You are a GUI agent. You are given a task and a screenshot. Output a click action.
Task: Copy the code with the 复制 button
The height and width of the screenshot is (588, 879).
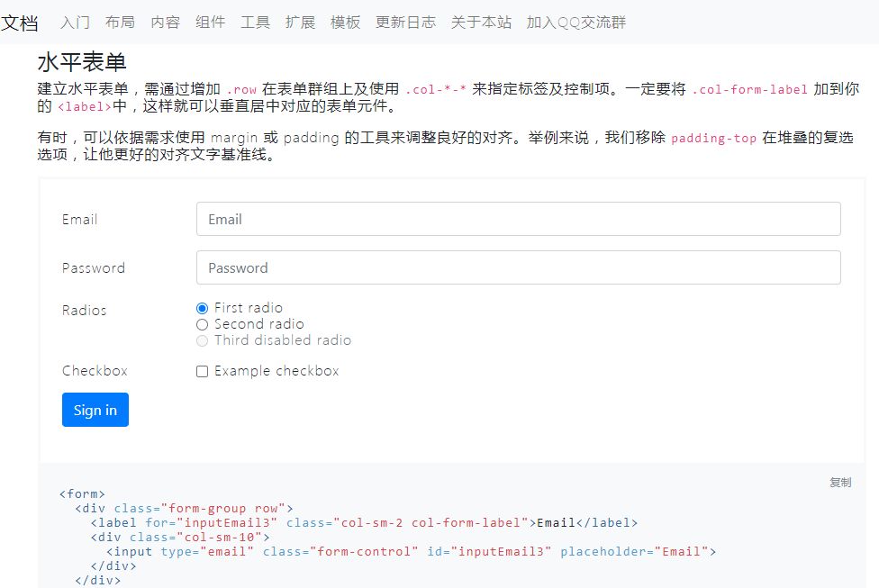[x=840, y=483]
